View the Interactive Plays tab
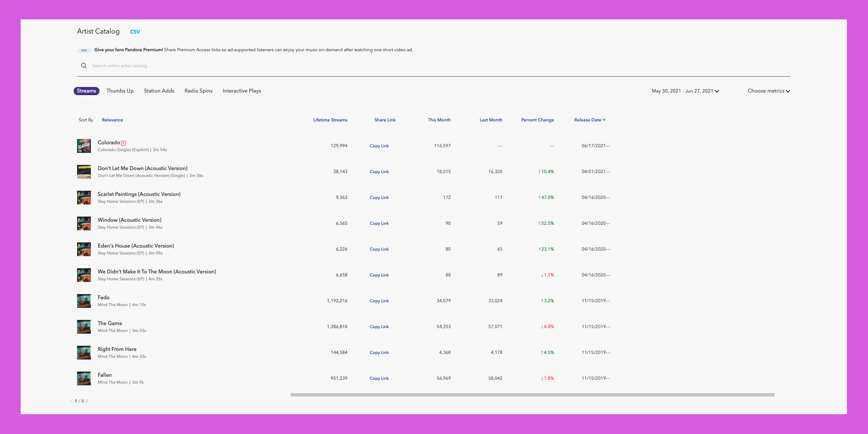 pyautogui.click(x=242, y=91)
